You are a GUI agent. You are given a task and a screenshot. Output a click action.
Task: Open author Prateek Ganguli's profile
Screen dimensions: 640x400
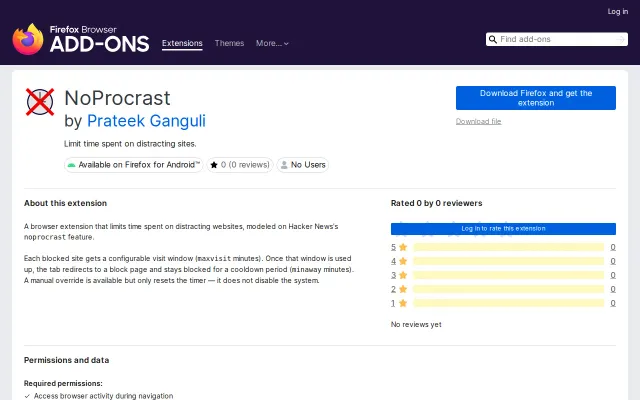click(x=146, y=121)
